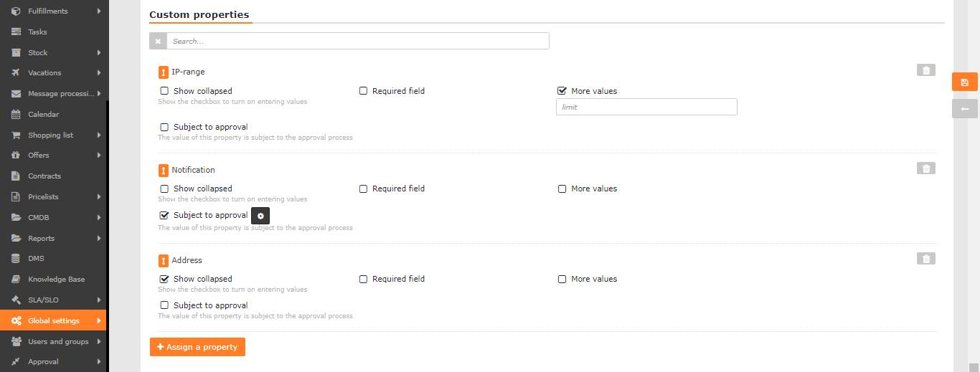The image size is (980, 372).
Task: Uncheck Show collapsed for Address
Action: click(x=164, y=279)
